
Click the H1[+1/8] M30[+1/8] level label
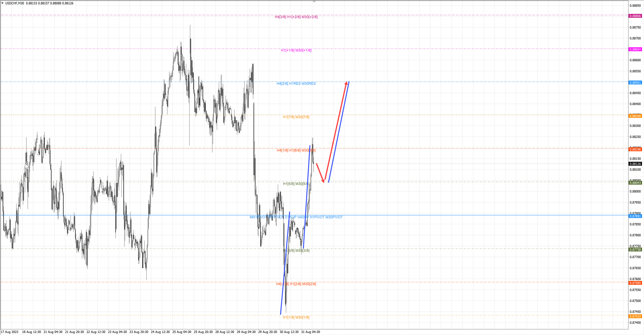296,50
